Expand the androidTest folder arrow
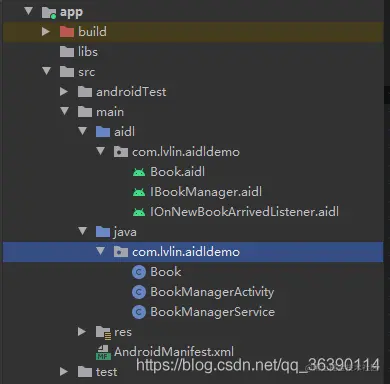 pos(64,92)
